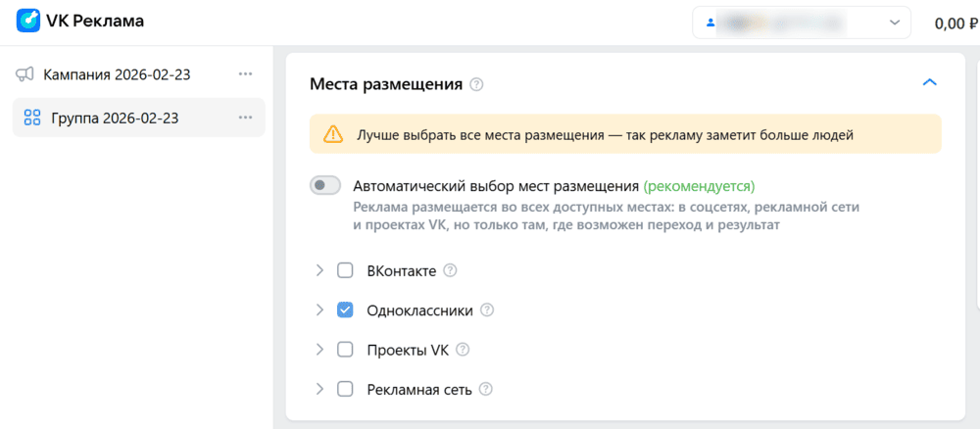The image size is (980, 429).
Task: Click the VK Реклама logo icon
Action: click(x=28, y=22)
